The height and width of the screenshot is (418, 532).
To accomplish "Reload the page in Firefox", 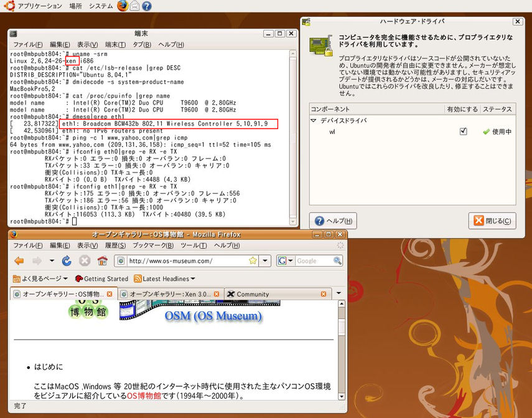I will pyautogui.click(x=67, y=261).
